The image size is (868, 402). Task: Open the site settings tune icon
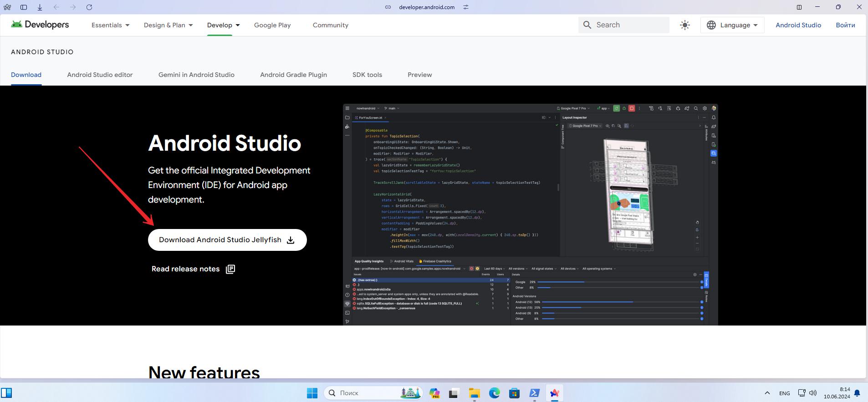(466, 7)
